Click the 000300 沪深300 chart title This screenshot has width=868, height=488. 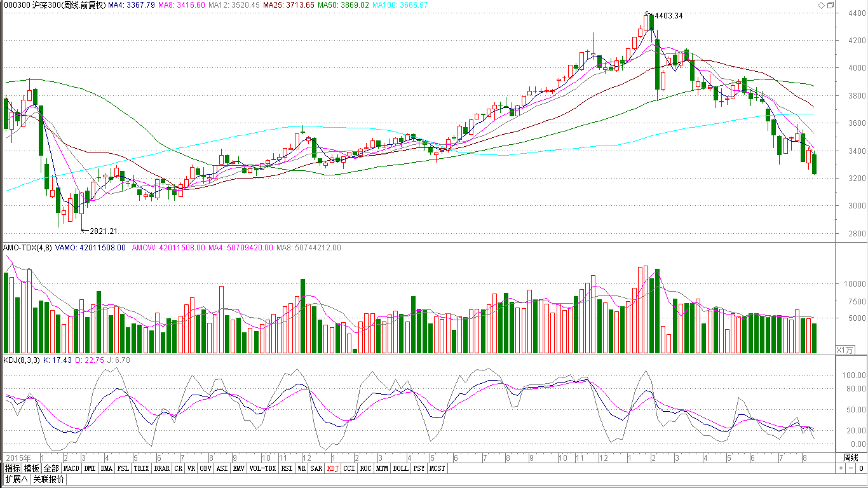pyautogui.click(x=55, y=5)
